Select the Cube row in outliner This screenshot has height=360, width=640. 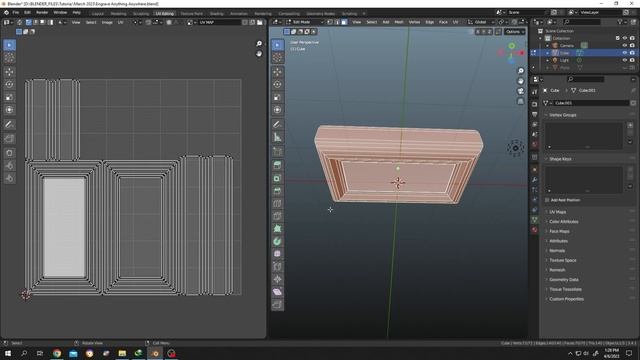584,53
